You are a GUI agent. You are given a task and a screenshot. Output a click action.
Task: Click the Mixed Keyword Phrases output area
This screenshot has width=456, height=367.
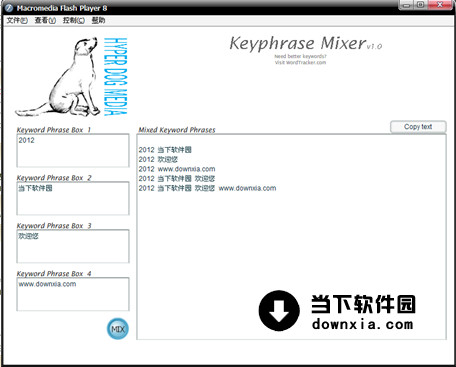click(291, 237)
